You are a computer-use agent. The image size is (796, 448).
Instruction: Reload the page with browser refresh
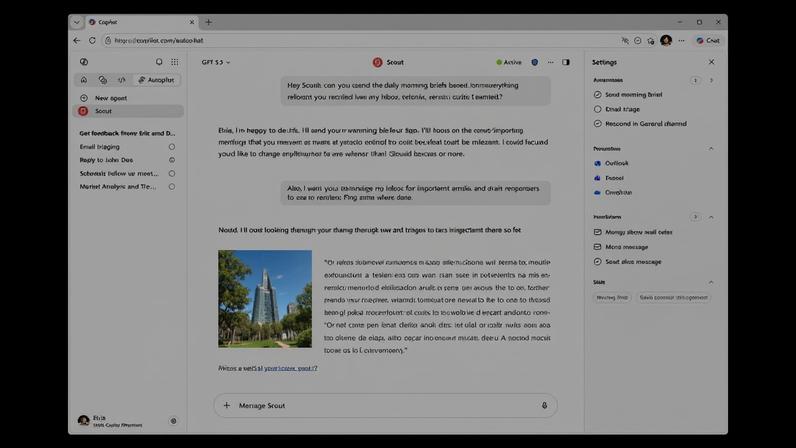tap(92, 40)
